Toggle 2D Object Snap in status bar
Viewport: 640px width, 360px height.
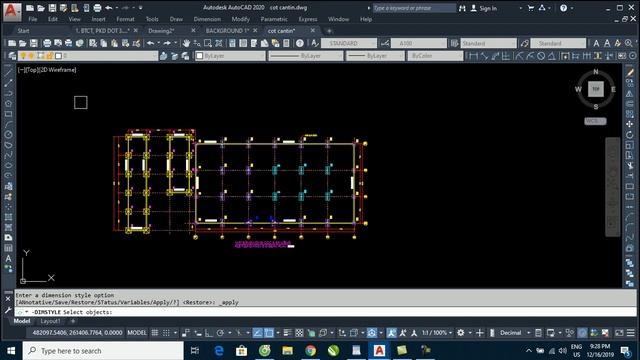click(269, 333)
